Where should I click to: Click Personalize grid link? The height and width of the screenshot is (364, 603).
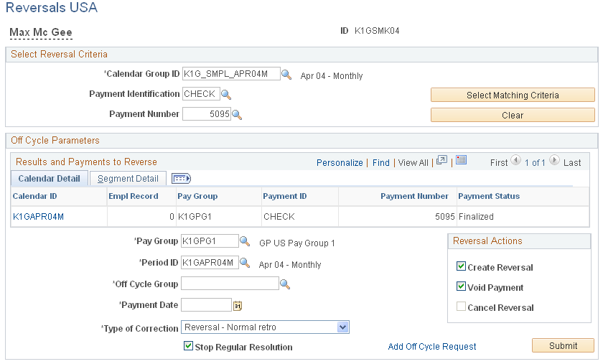click(x=340, y=163)
